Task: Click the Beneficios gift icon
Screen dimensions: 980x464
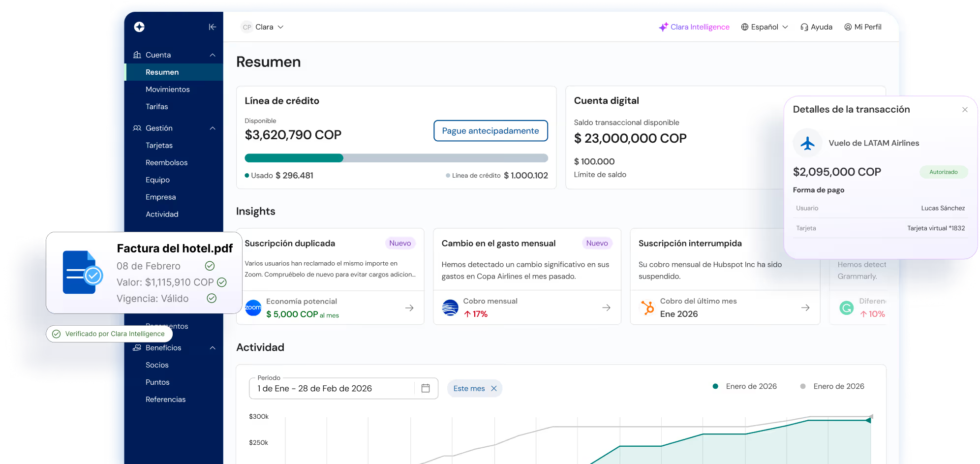Action: tap(137, 347)
